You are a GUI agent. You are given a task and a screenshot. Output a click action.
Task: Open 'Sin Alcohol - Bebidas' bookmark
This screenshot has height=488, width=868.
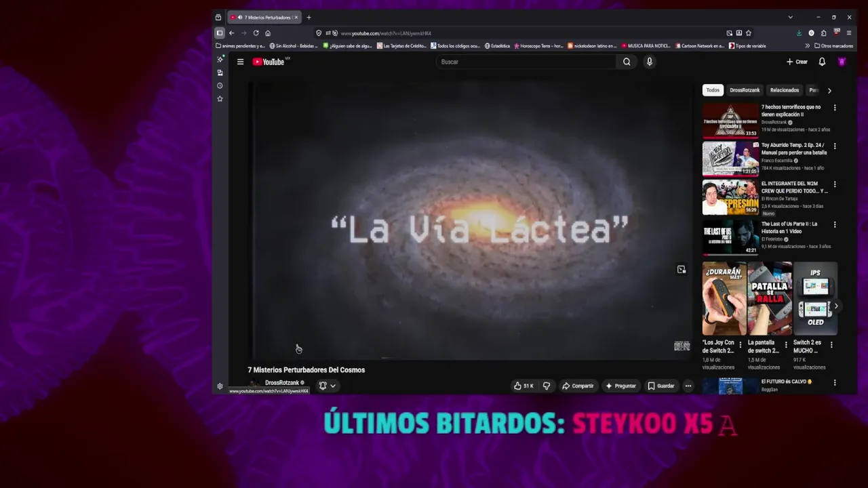[x=294, y=46]
